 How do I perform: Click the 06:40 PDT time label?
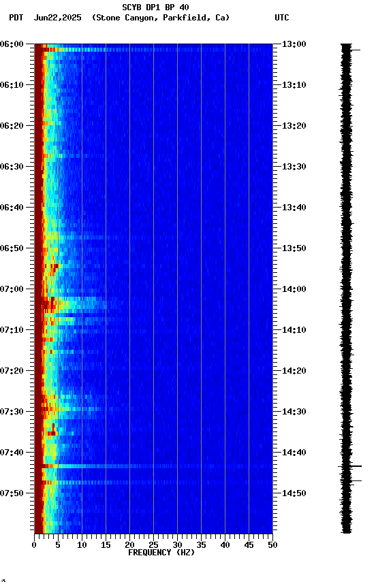click(x=12, y=208)
